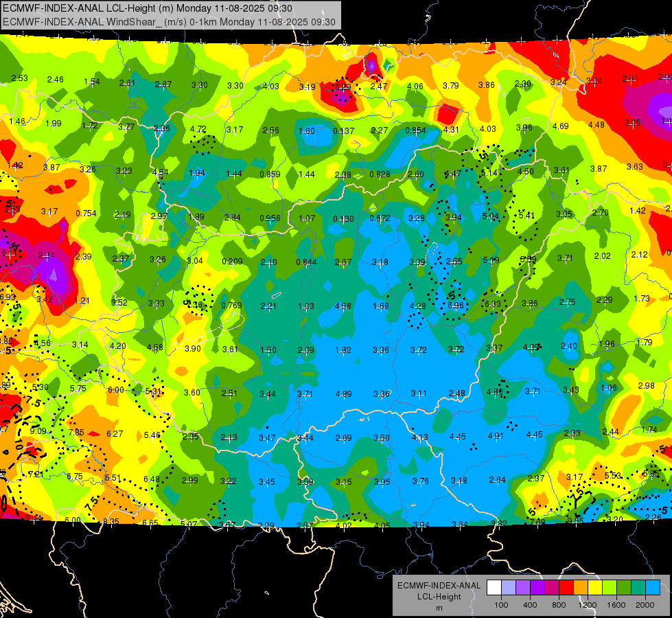Click the wind shear value '4.69'
The image size is (672, 618).
pyautogui.click(x=561, y=126)
